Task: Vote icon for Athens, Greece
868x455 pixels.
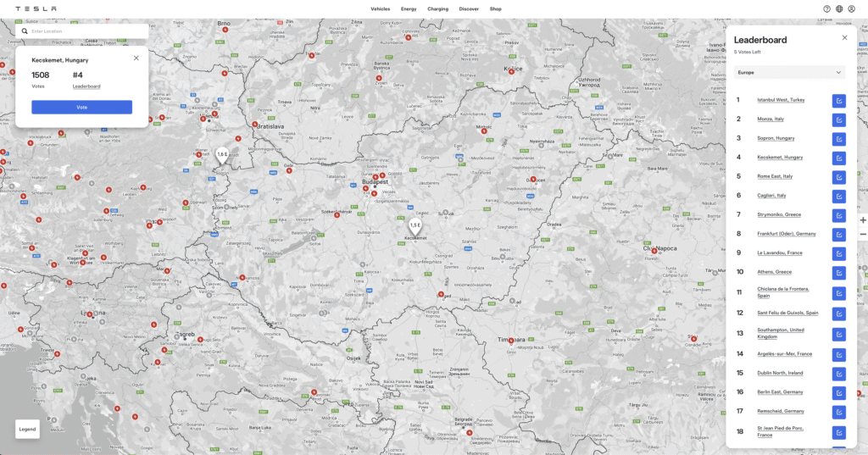Action: click(x=838, y=273)
